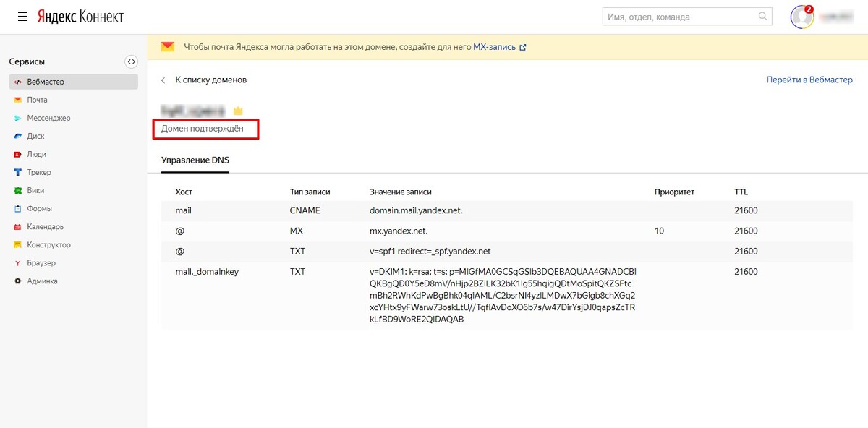Follow the MX-запись link in banner
The width and height of the screenshot is (868, 428).
pyautogui.click(x=495, y=47)
